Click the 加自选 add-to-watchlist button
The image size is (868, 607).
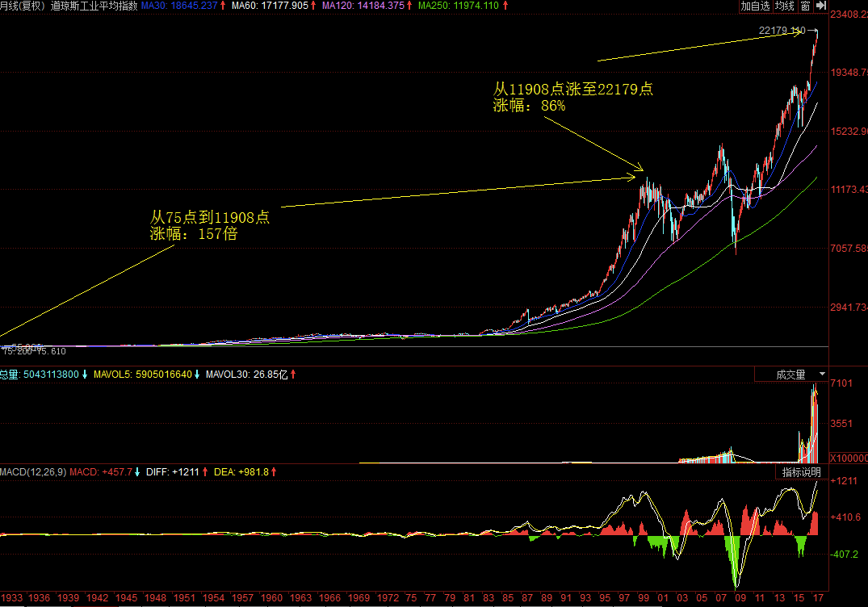755,6
